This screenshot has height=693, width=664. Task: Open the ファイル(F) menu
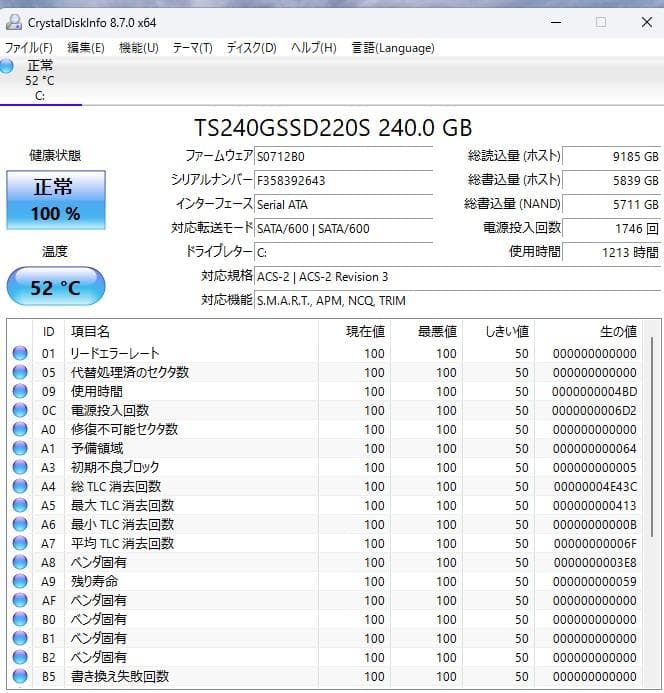(29, 48)
